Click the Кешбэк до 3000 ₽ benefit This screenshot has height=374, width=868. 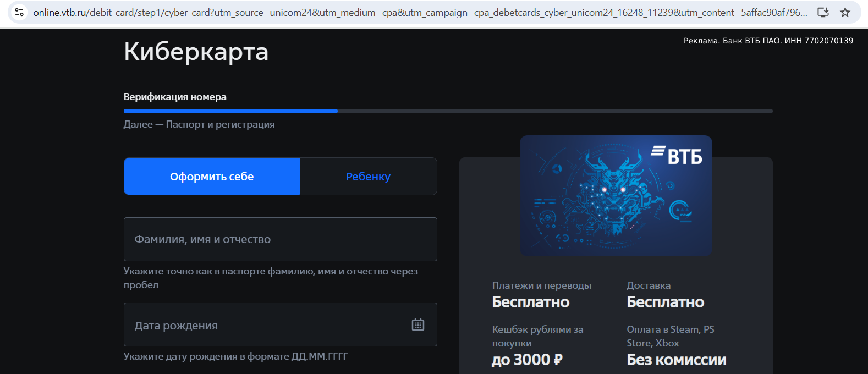(x=538, y=345)
